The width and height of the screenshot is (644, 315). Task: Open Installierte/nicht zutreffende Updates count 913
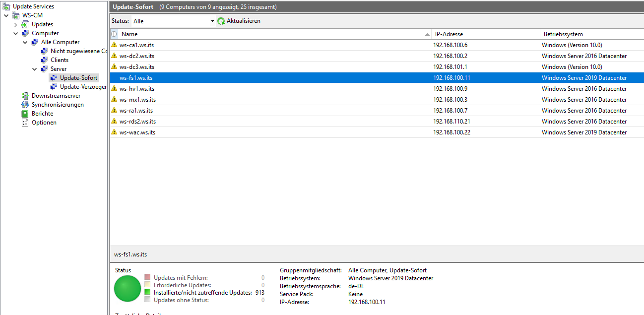[x=259, y=293]
